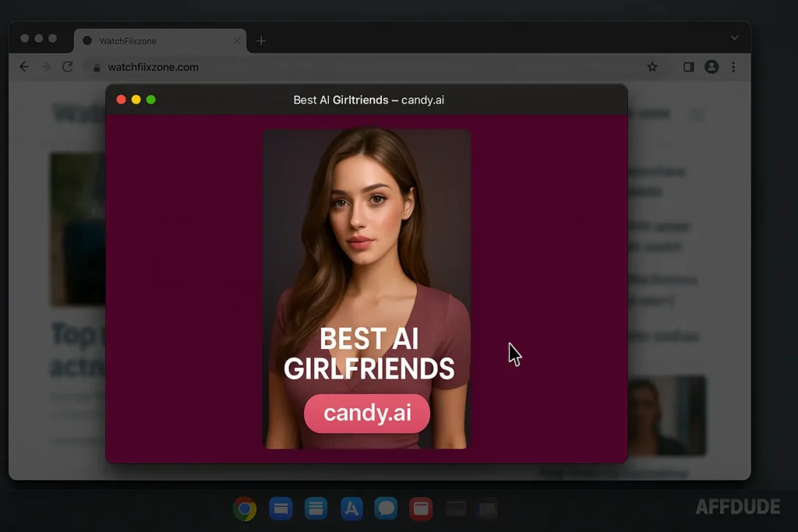
Task: Close the WatchFlixzone tab
Action: point(237,41)
